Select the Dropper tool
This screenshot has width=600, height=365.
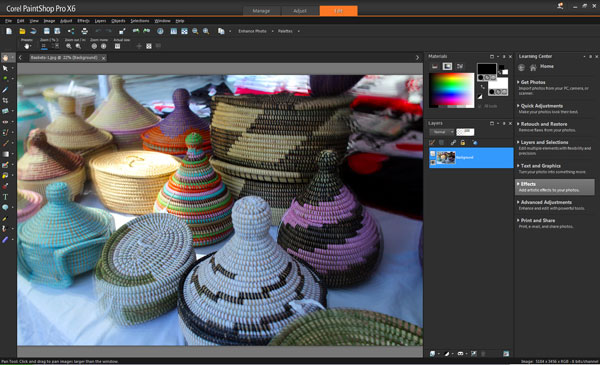[5, 90]
